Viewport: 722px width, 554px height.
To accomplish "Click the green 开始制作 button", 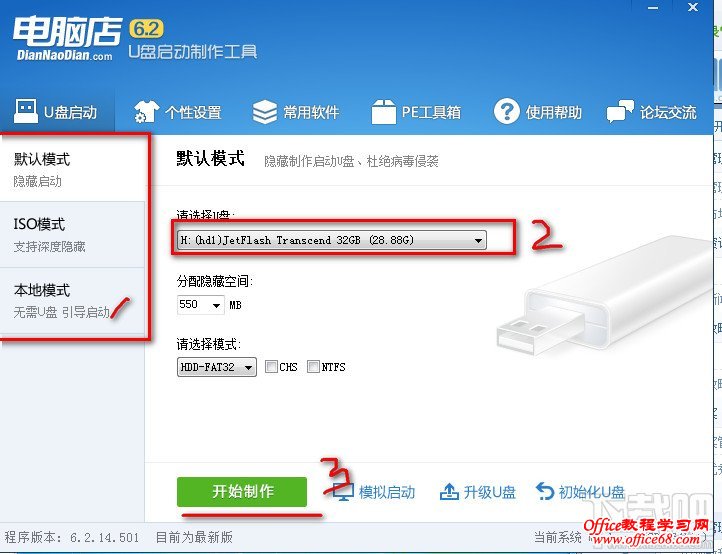I will [x=242, y=492].
